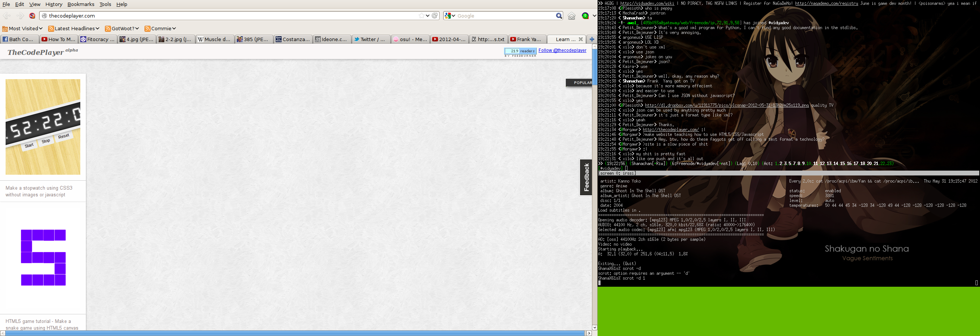980x336 pixels.
Task: Expand the GotWoot? feed dropdown
Action: point(122,28)
